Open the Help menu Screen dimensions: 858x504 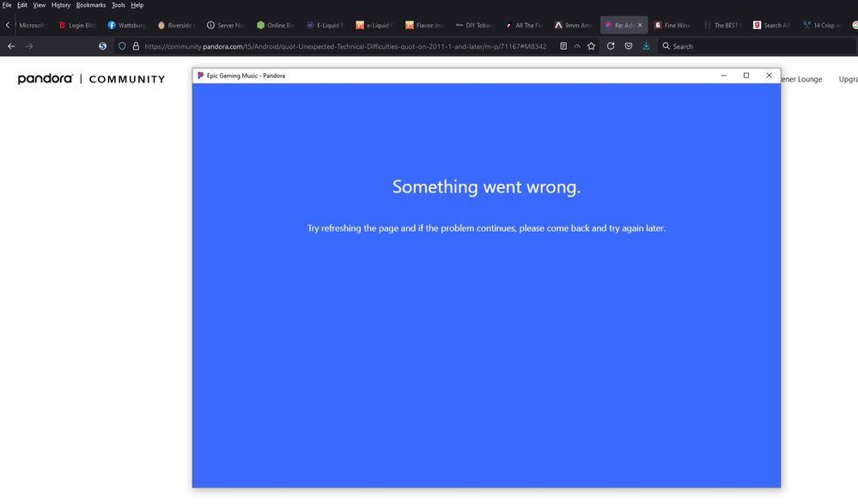tap(137, 5)
